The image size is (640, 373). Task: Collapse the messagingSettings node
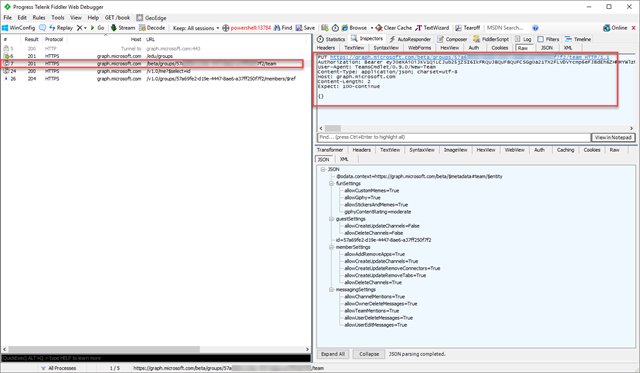click(x=331, y=289)
